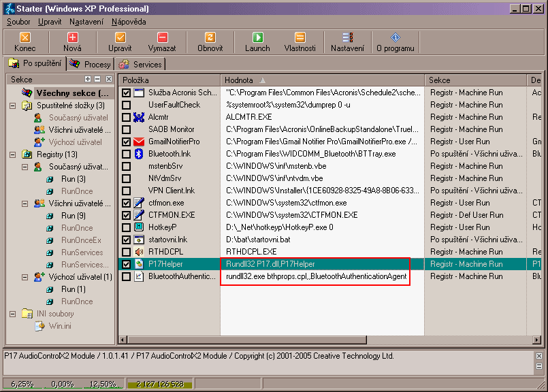Screen dimensions: 548x392
Task: Select the P17Helper entry icon
Action: (139, 264)
